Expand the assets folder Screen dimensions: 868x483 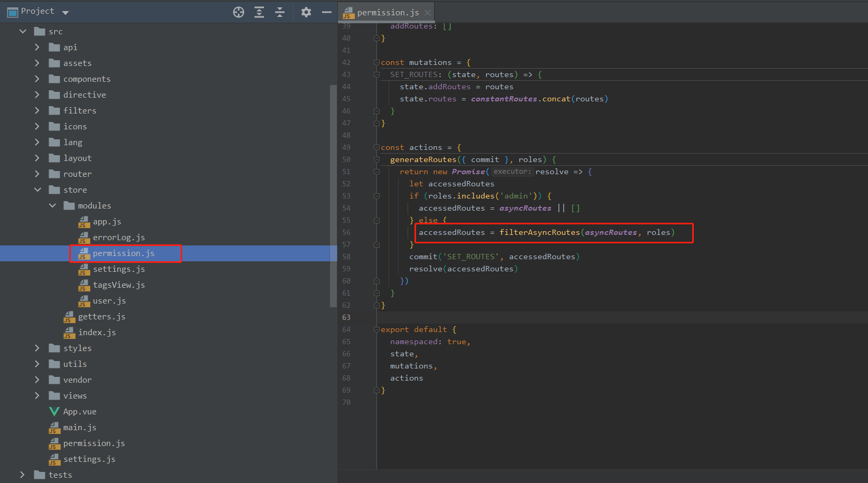pyautogui.click(x=37, y=63)
